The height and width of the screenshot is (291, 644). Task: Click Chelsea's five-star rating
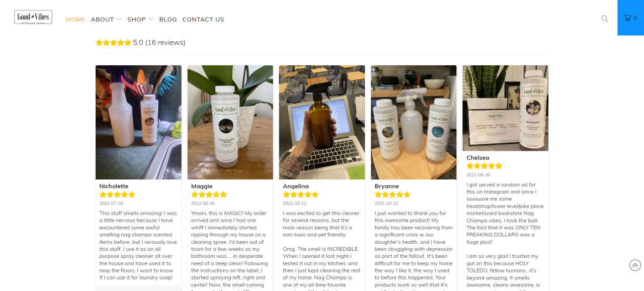tap(485, 166)
